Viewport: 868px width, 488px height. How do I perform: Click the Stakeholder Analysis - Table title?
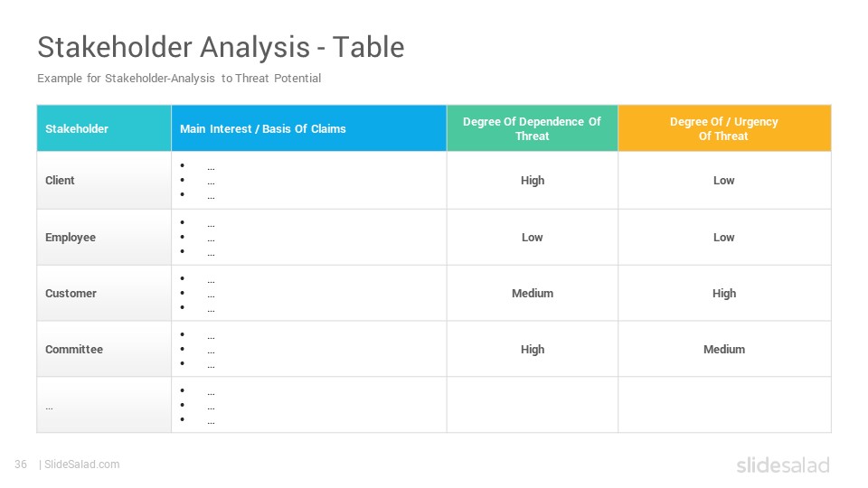coord(221,47)
